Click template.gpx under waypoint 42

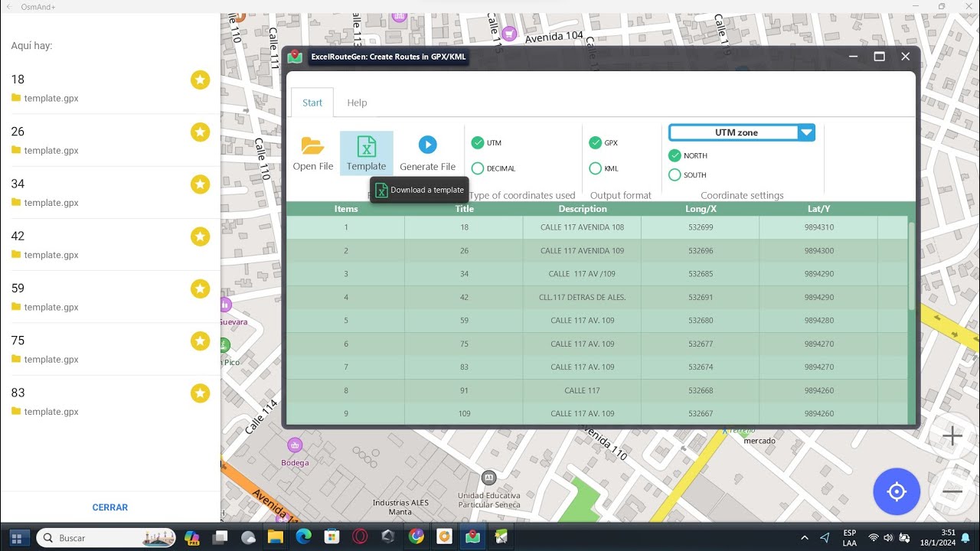[51, 255]
